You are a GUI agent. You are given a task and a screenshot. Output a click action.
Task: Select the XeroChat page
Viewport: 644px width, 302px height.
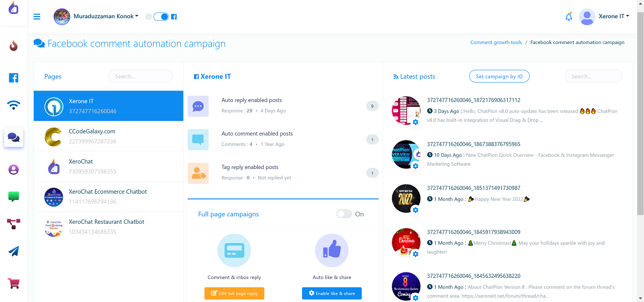[108, 166]
